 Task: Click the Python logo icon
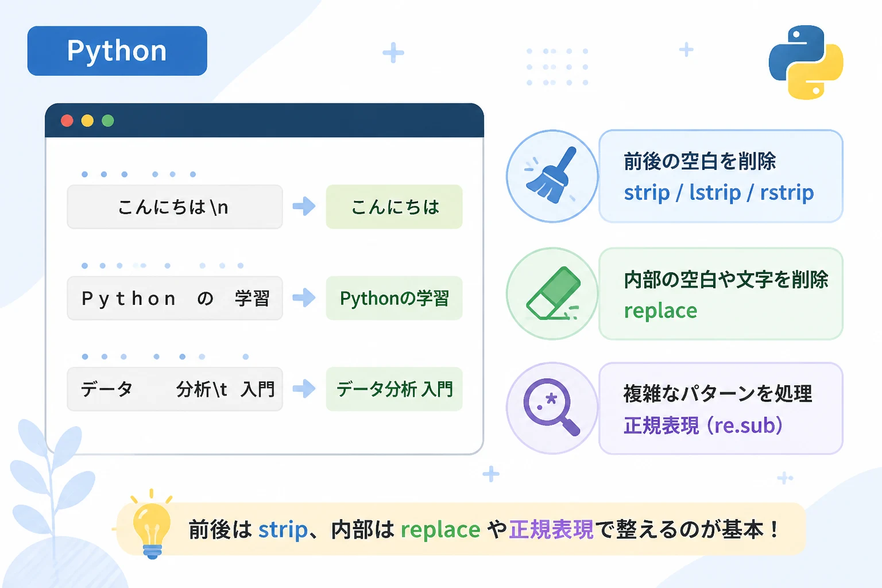(806, 62)
